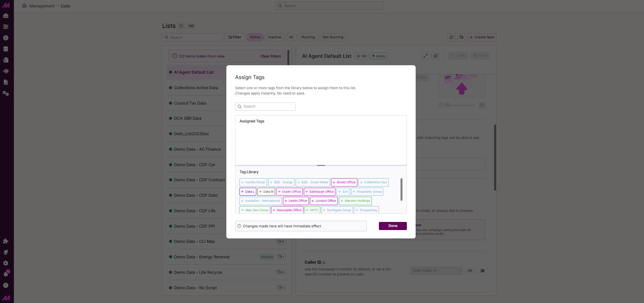Open the report chart icon in the sidebar
644x303 pixels.
[6, 82]
